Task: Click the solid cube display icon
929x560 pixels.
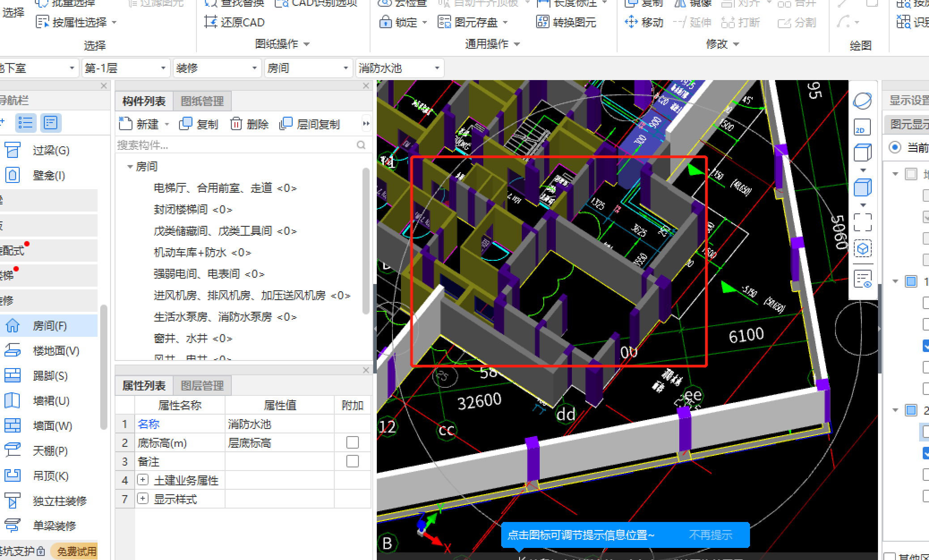Action: pos(862,187)
